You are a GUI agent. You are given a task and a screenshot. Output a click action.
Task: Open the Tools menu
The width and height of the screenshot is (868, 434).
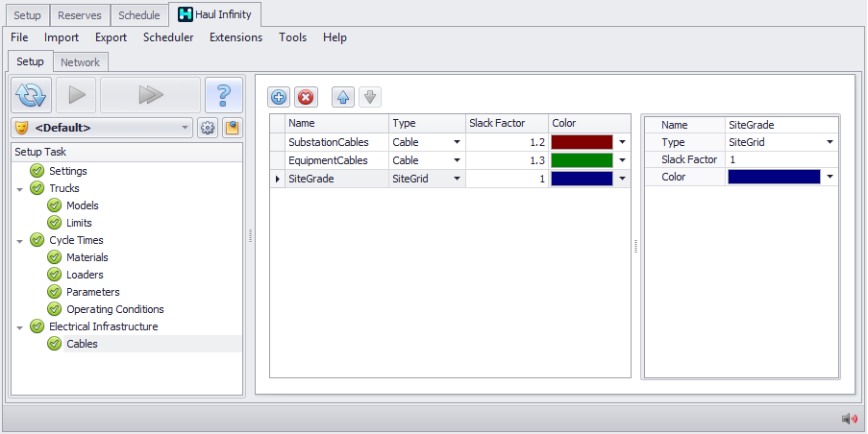pos(293,37)
